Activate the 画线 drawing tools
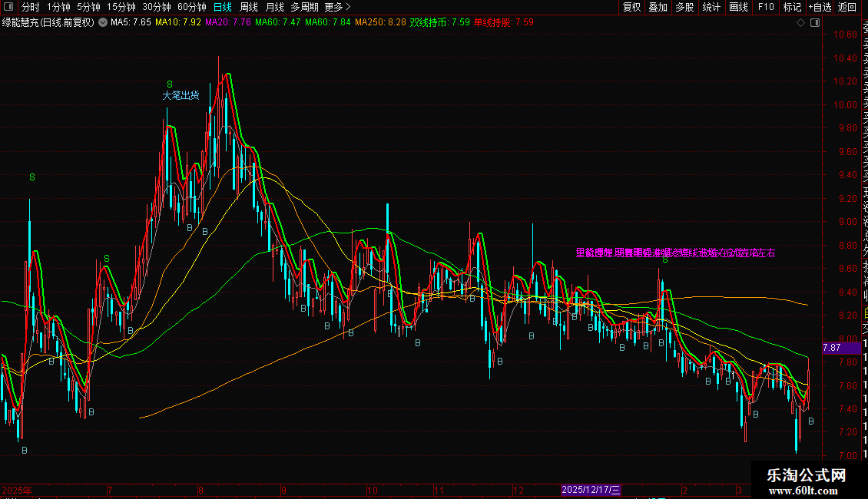The width and height of the screenshot is (868, 499). pyautogui.click(x=738, y=7)
